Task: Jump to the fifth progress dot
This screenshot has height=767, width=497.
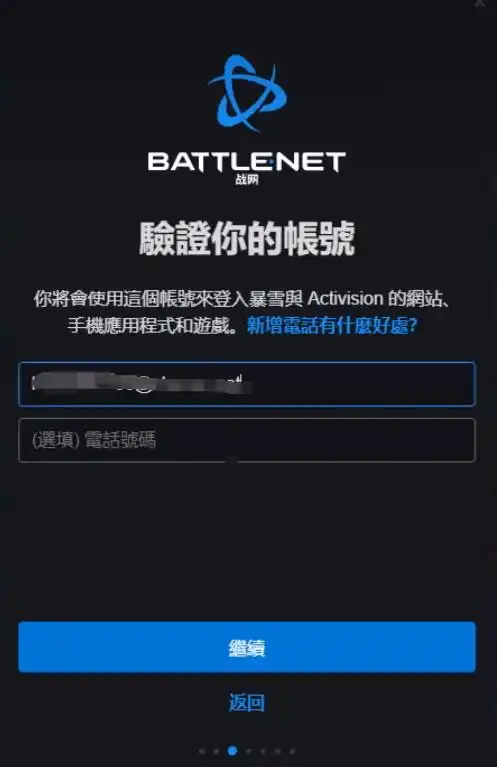Action: 263,750
